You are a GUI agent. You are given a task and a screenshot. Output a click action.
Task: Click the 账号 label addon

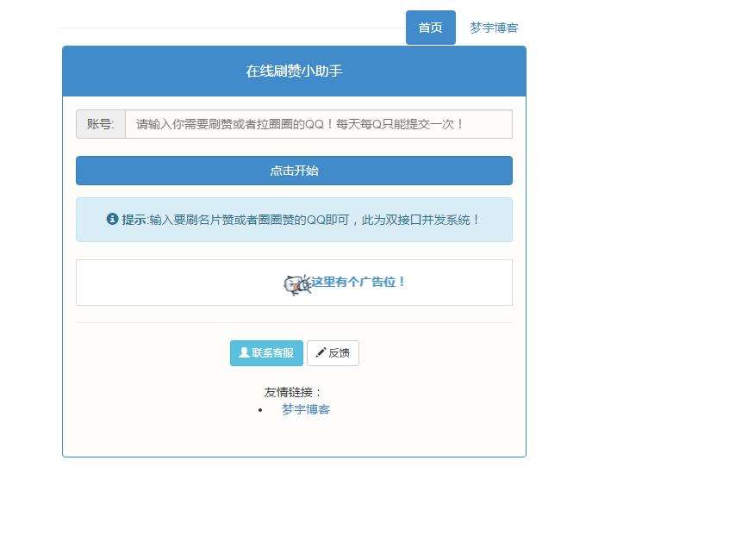[100, 124]
